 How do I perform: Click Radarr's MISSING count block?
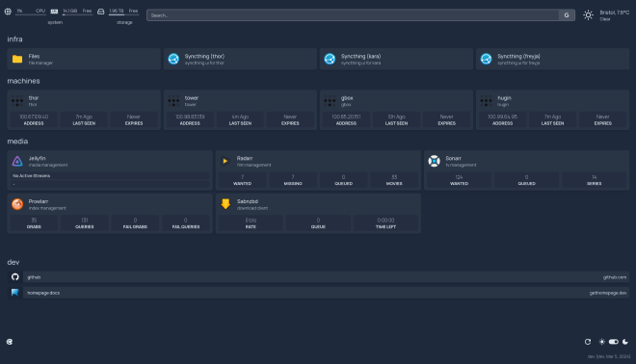[x=293, y=180]
